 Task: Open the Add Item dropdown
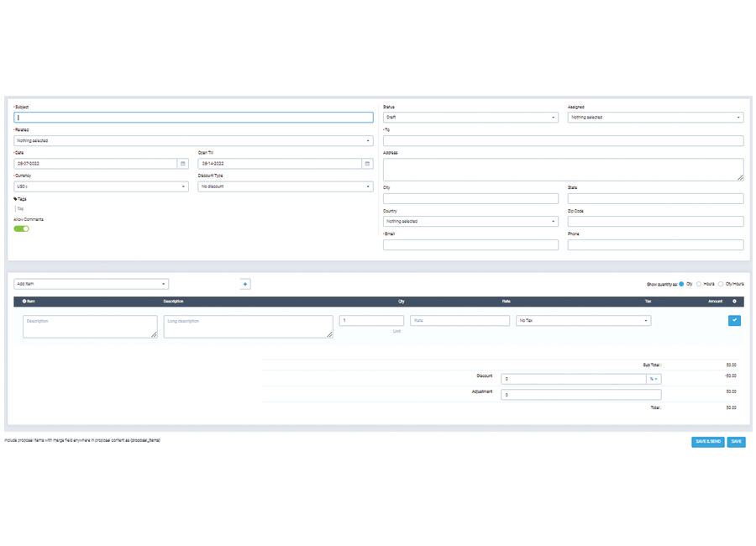pyautogui.click(x=91, y=284)
